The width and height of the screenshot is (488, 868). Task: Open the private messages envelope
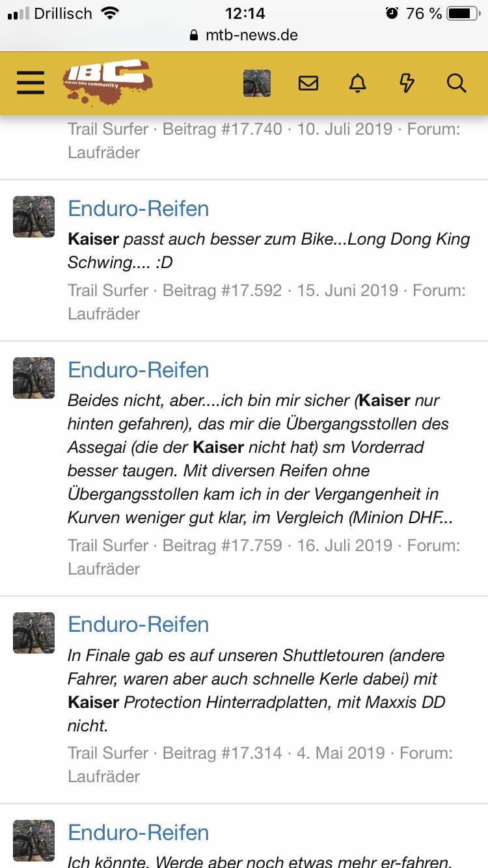point(308,83)
